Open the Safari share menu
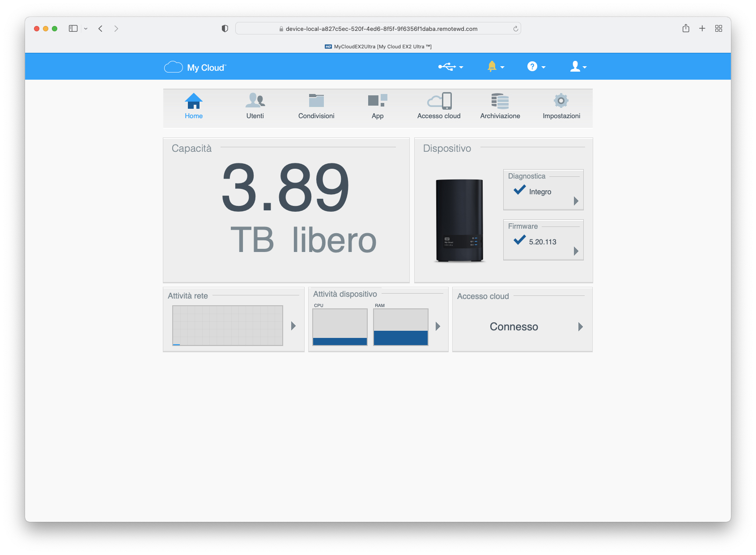 tap(686, 28)
